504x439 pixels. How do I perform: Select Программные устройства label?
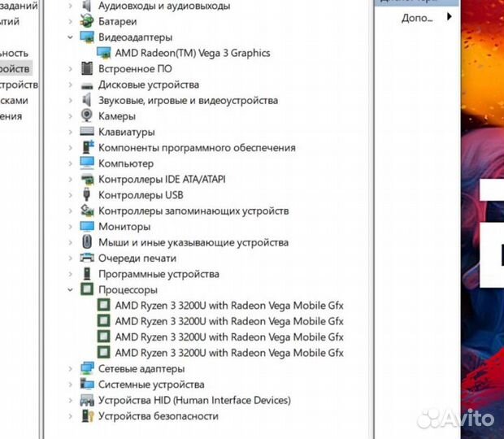pos(159,274)
